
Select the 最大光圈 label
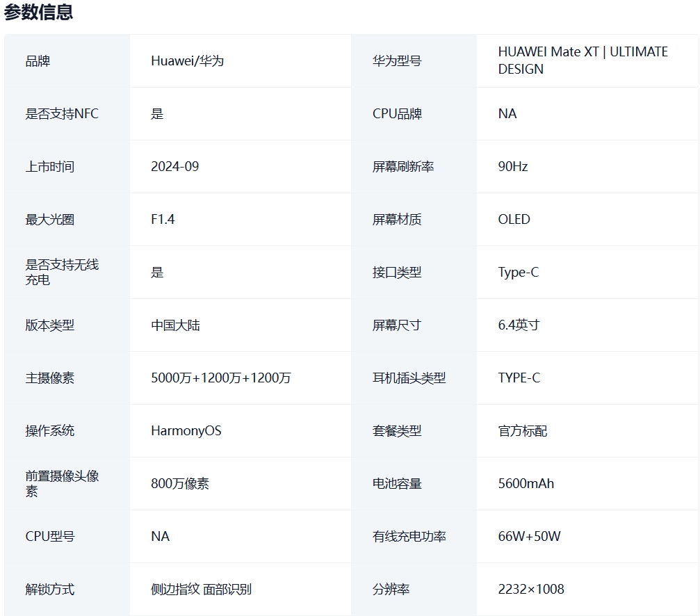point(49,219)
